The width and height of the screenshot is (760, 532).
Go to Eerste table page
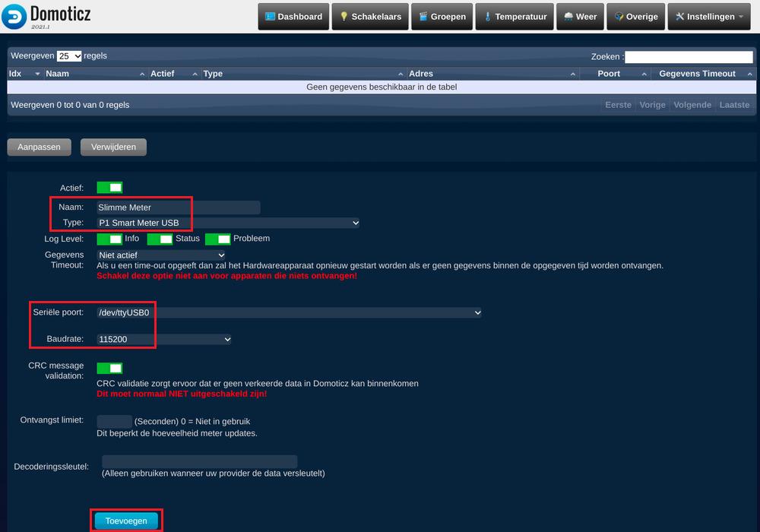[x=619, y=105]
